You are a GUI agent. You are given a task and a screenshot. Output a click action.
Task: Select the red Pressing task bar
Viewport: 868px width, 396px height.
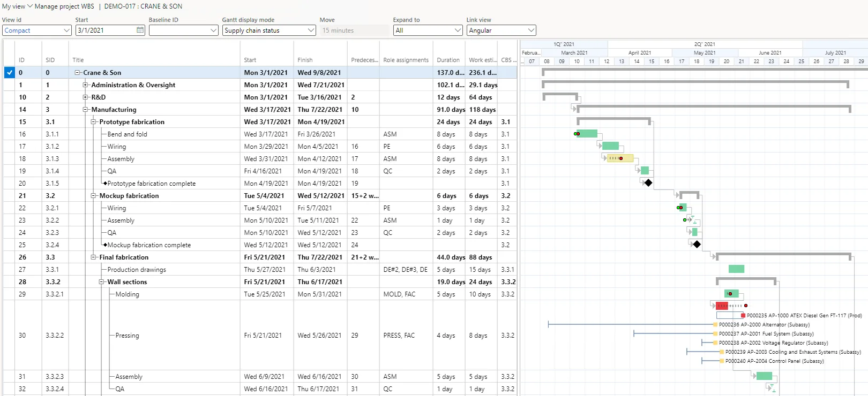pyautogui.click(x=722, y=306)
